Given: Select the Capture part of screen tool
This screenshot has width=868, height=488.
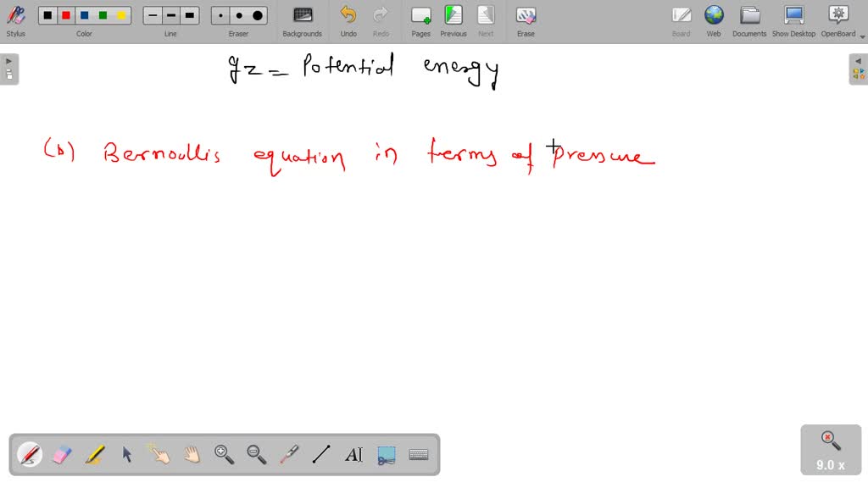Looking at the screenshot, I should tap(386, 455).
